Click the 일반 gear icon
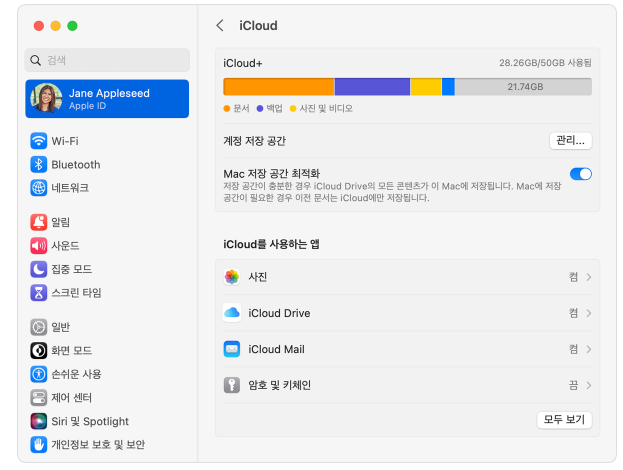This screenshot has height=470, width=623. pyautogui.click(x=39, y=327)
